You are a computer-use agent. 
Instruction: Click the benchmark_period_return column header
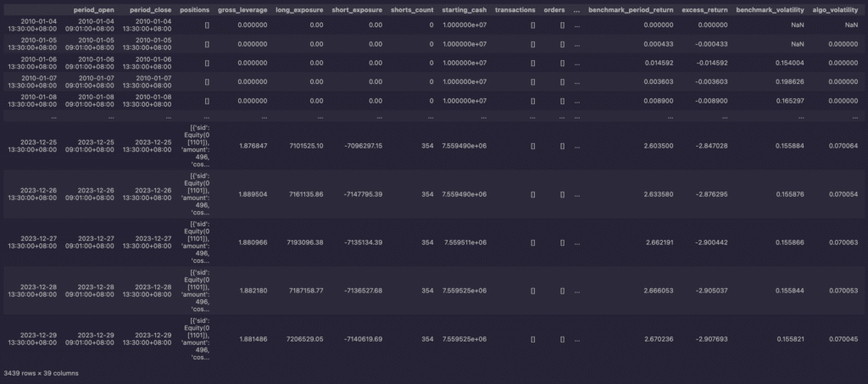[x=626, y=9]
